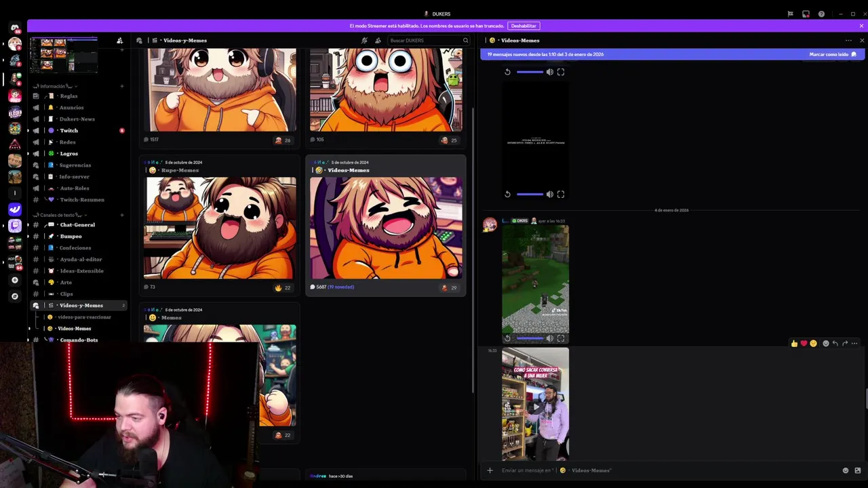The height and width of the screenshot is (488, 868).
Task: Open the videos-para-reaccionar thread
Action: tap(84, 317)
